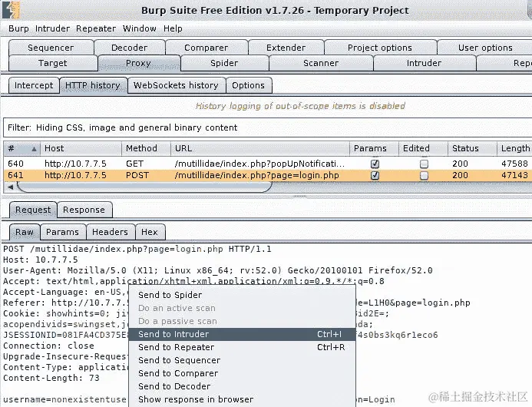Toggle Edited checkbox in row 640

[424, 164]
